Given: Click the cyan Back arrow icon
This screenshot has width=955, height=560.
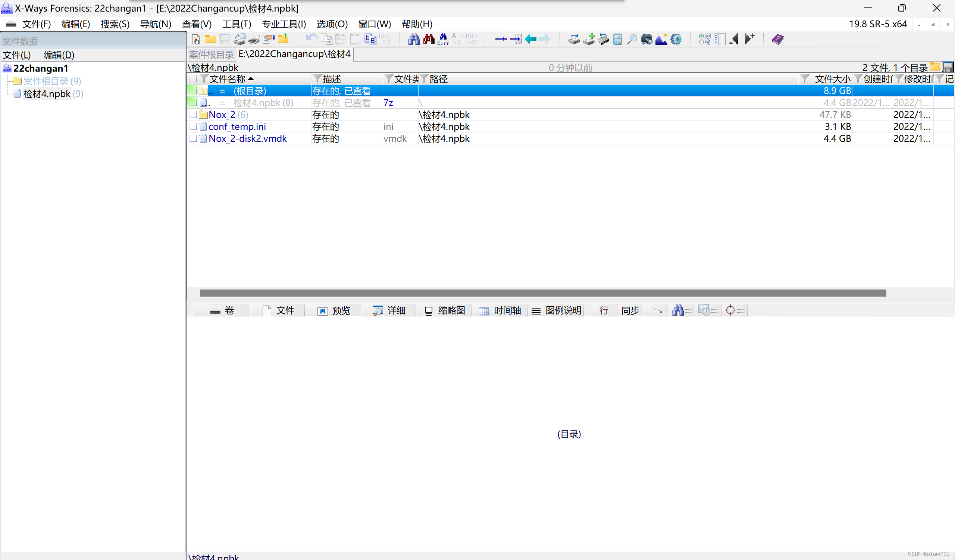Looking at the screenshot, I should [530, 39].
